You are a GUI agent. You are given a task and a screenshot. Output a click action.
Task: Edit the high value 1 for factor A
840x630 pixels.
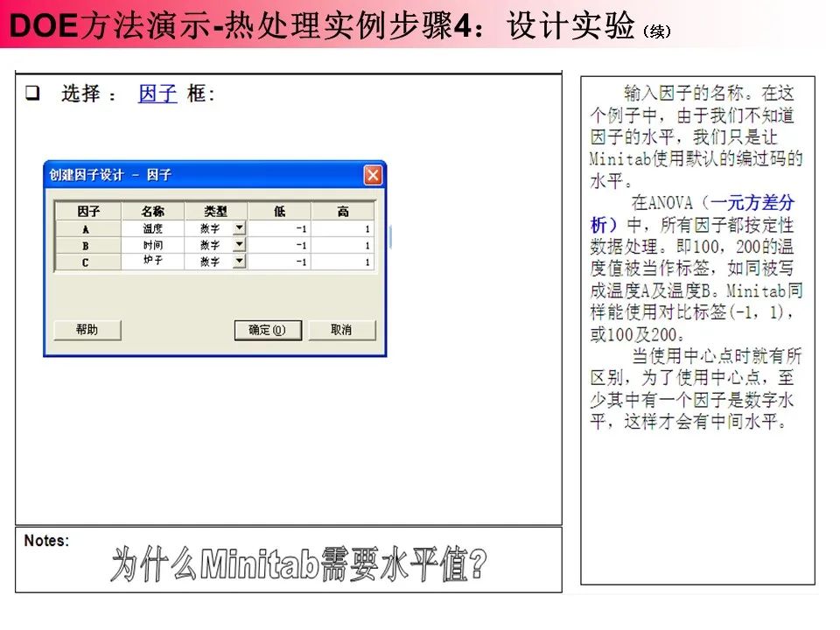[x=343, y=228]
